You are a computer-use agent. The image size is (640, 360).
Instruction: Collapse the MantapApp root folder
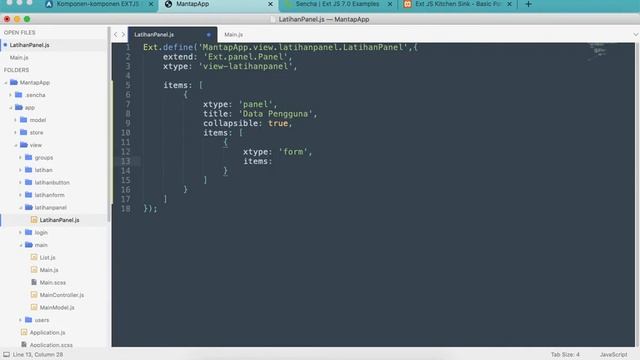(x=6, y=82)
